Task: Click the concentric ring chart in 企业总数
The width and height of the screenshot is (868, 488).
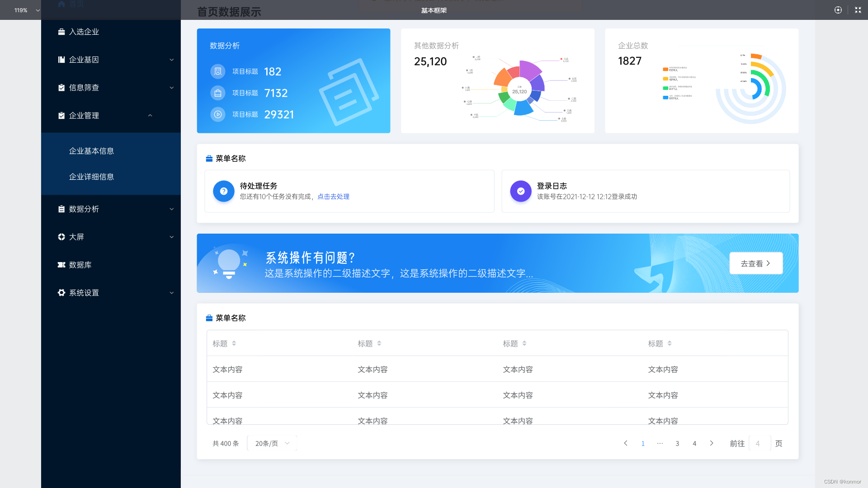Action: 751,89
